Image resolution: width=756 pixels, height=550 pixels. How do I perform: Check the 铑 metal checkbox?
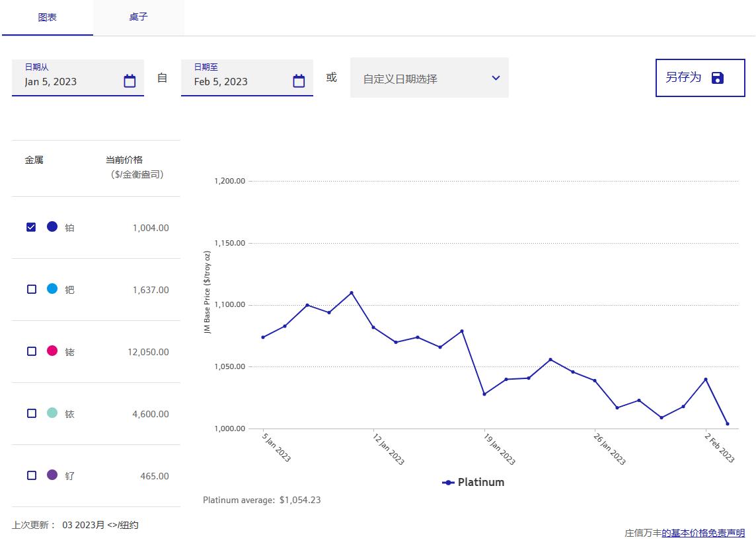pos(30,351)
